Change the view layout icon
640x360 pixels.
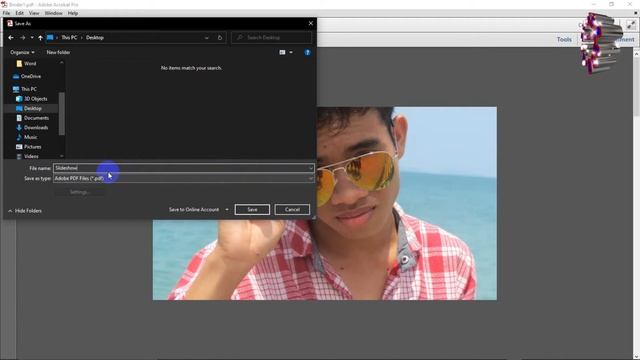(282, 52)
